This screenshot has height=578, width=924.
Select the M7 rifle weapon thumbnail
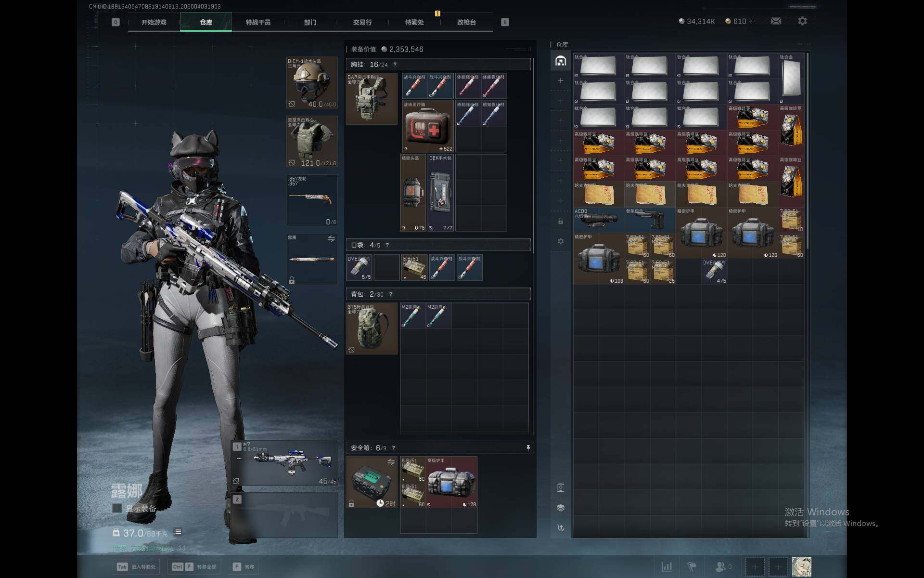tap(285, 463)
